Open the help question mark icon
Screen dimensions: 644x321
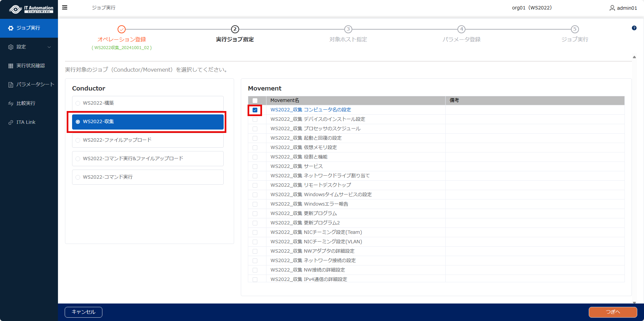(634, 28)
